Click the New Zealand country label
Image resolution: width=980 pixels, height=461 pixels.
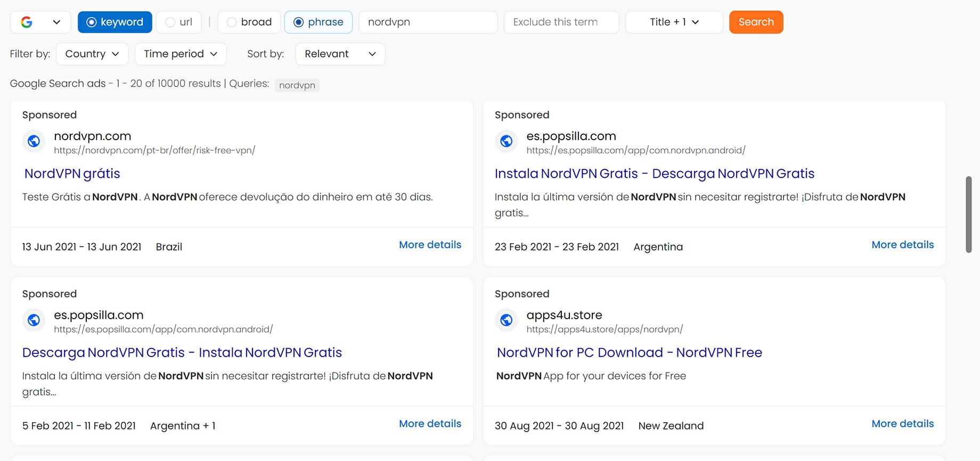[671, 426]
